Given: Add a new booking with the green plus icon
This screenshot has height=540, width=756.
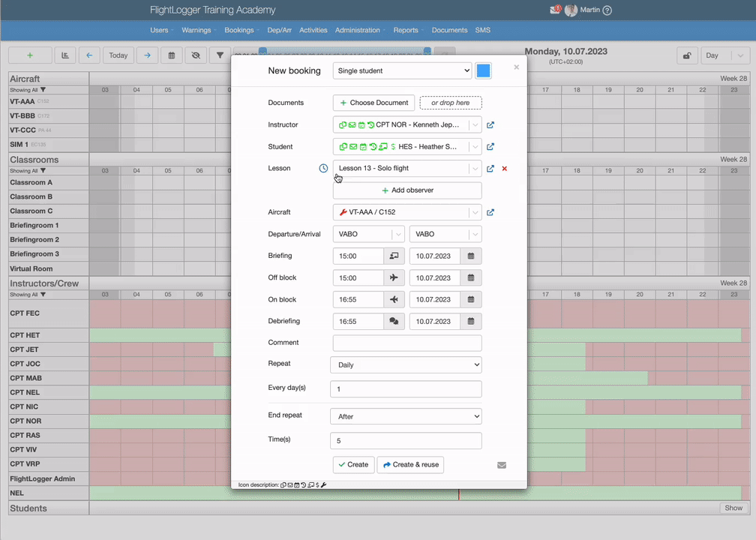Looking at the screenshot, I should click(x=30, y=55).
